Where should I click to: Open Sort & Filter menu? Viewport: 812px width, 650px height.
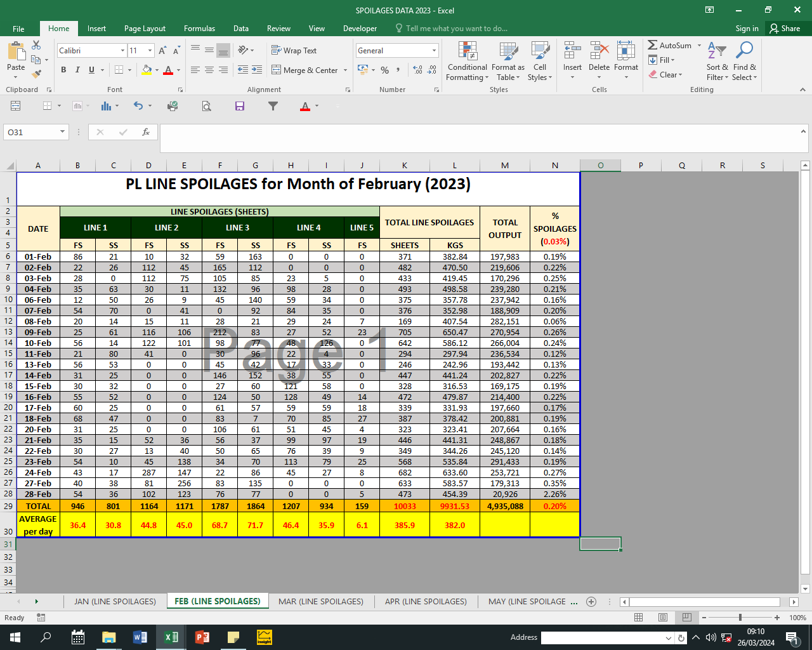click(x=717, y=62)
